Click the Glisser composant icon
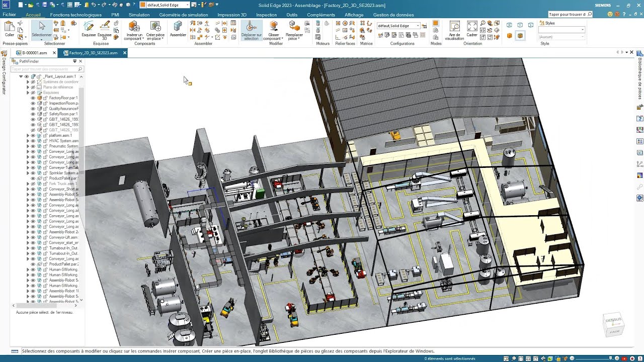Image resolution: width=644 pixels, height=362 pixels. tap(274, 26)
